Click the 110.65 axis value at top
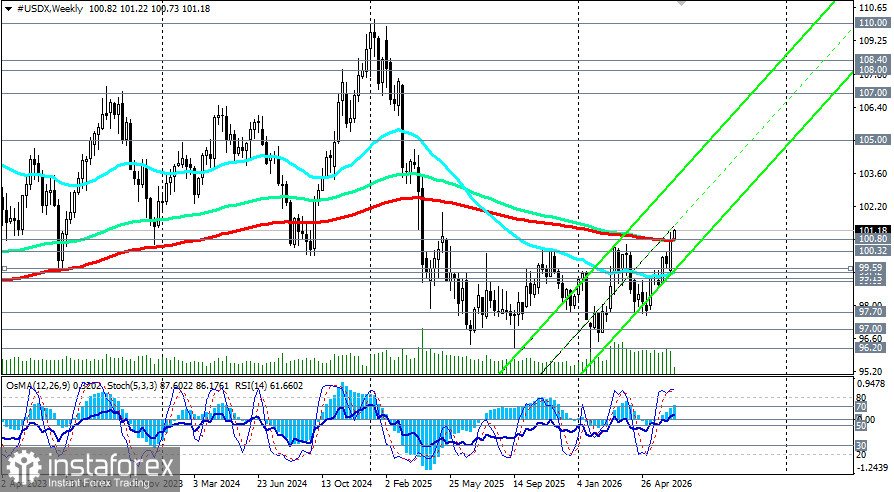This screenshot has height=492, width=894. pos(873,8)
